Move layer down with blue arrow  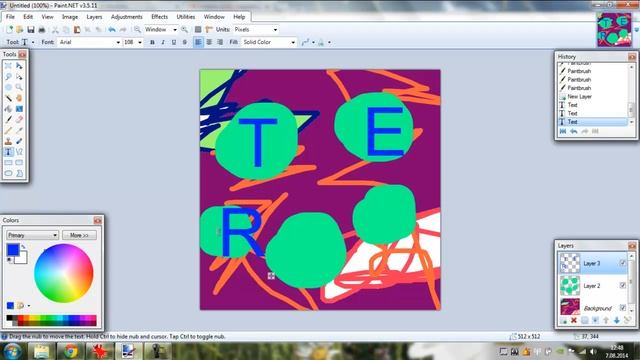point(617,320)
